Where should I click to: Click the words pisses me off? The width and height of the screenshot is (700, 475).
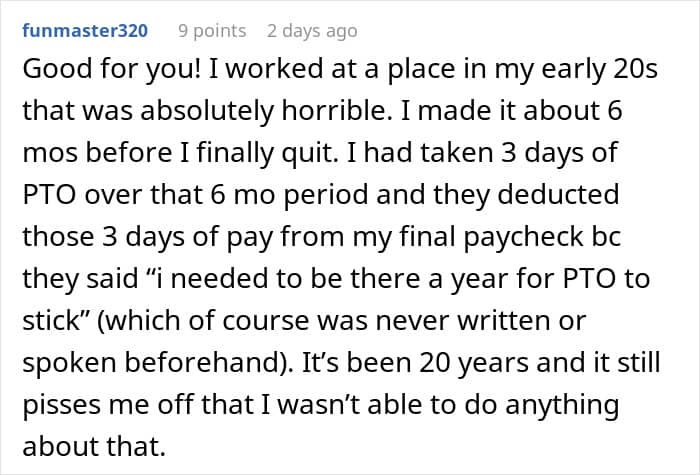pos(108,404)
